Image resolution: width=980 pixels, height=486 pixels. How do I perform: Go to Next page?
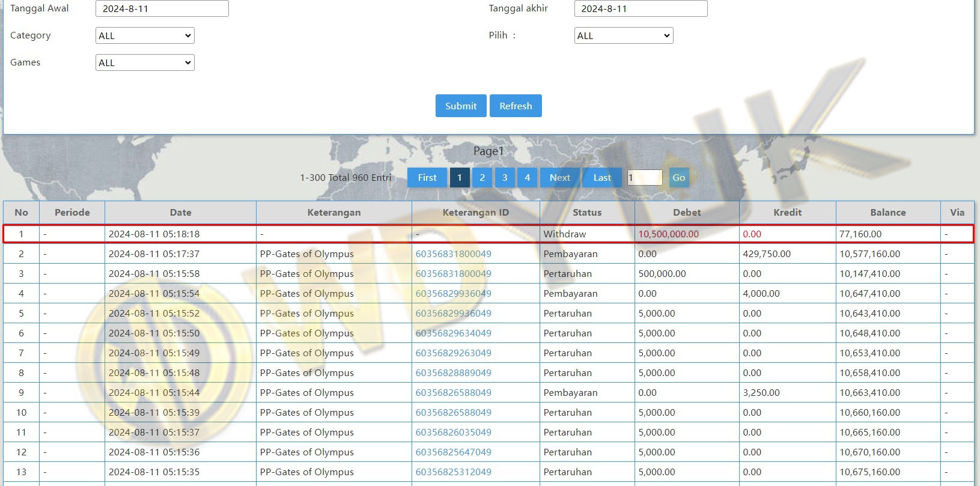(560, 177)
